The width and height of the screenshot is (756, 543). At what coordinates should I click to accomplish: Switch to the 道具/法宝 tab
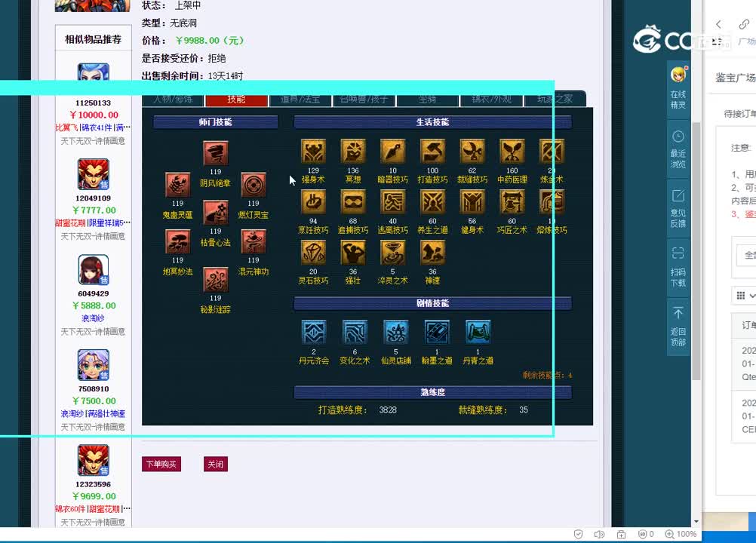pyautogui.click(x=300, y=99)
